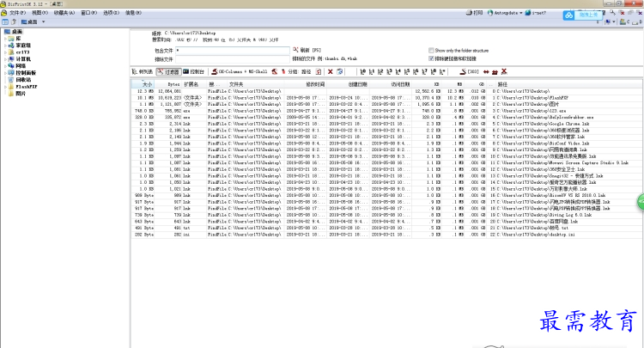Click the red tool icon after MS-Shell
This screenshot has height=348, width=644.
[x=275, y=72]
